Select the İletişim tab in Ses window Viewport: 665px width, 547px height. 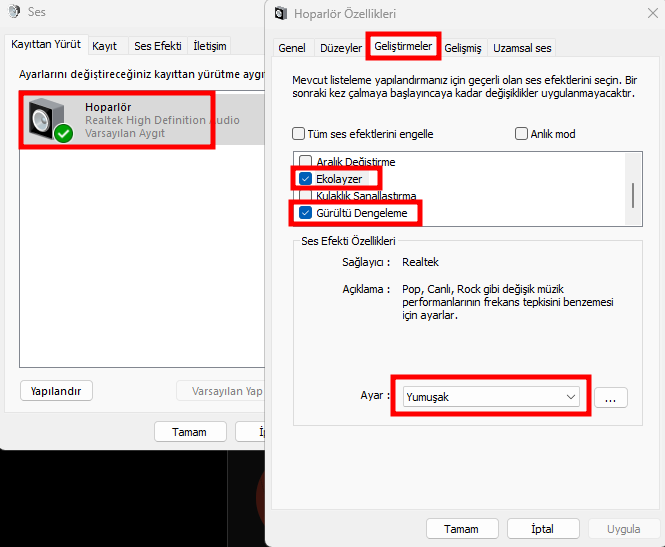point(210,46)
